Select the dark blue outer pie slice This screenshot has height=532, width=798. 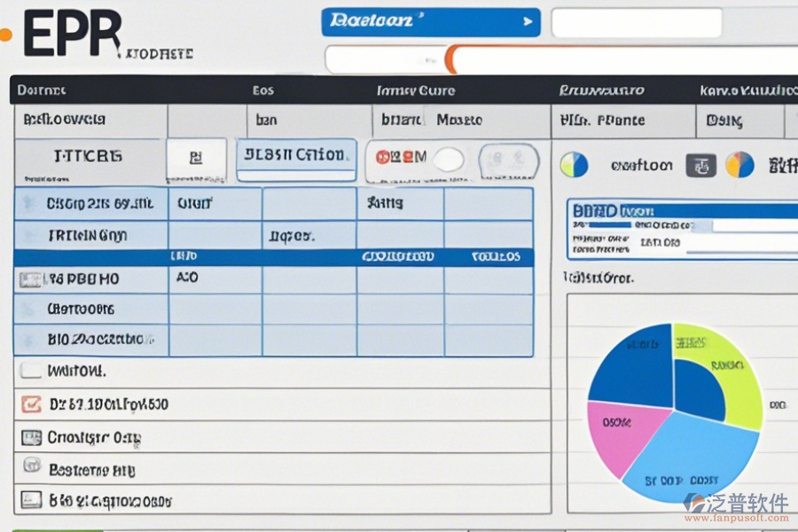[636, 366]
